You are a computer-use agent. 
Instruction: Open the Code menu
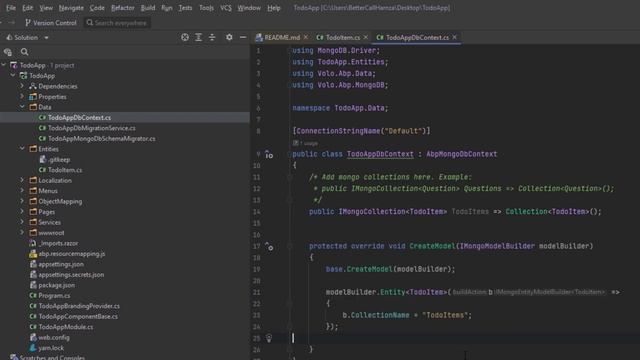pyautogui.click(x=97, y=8)
